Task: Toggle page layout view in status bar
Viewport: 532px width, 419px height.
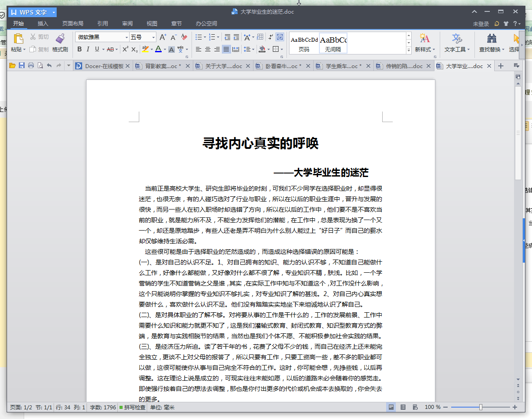Action: pyautogui.click(x=391, y=408)
